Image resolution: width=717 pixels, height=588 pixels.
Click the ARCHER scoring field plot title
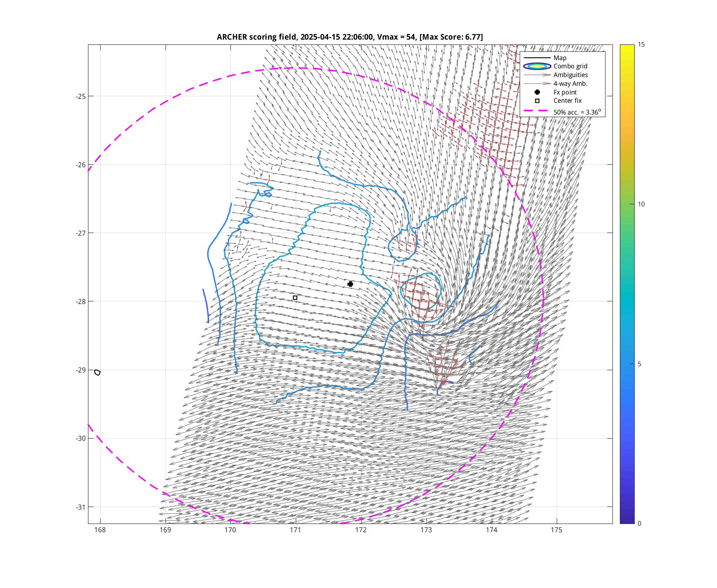349,37
